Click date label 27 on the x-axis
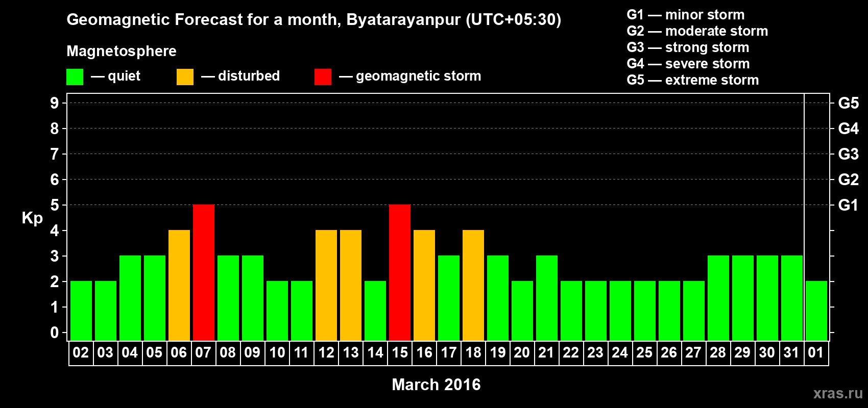The width and height of the screenshot is (868, 408). (x=693, y=353)
